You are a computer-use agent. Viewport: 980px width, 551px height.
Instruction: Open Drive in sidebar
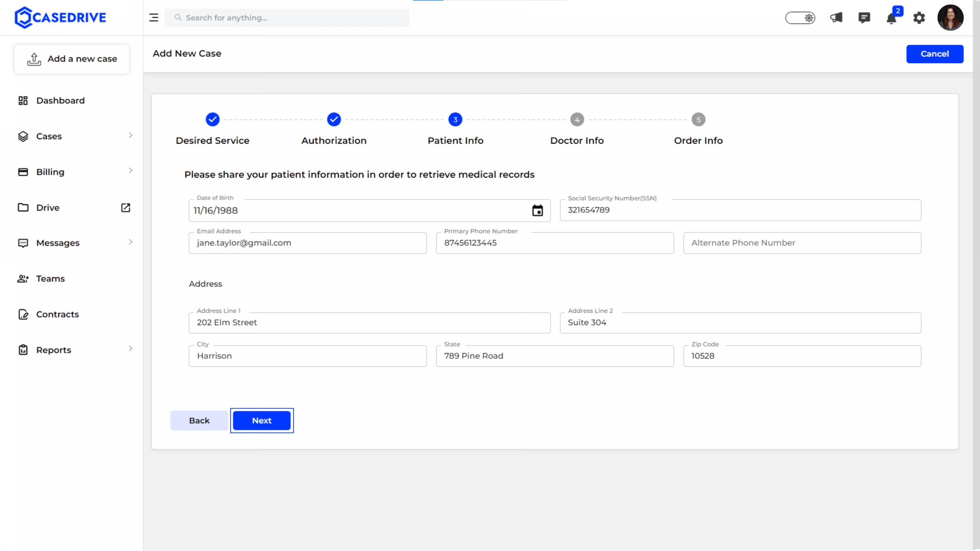coord(48,207)
